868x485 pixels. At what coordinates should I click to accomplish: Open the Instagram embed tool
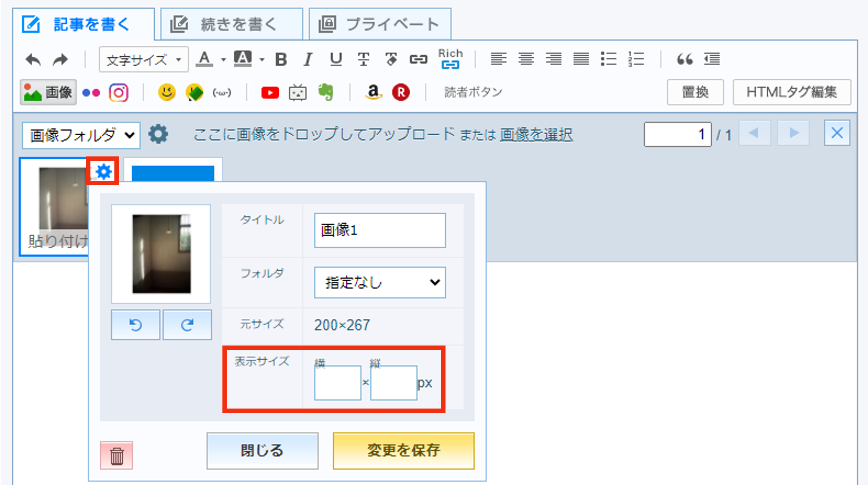coord(119,92)
